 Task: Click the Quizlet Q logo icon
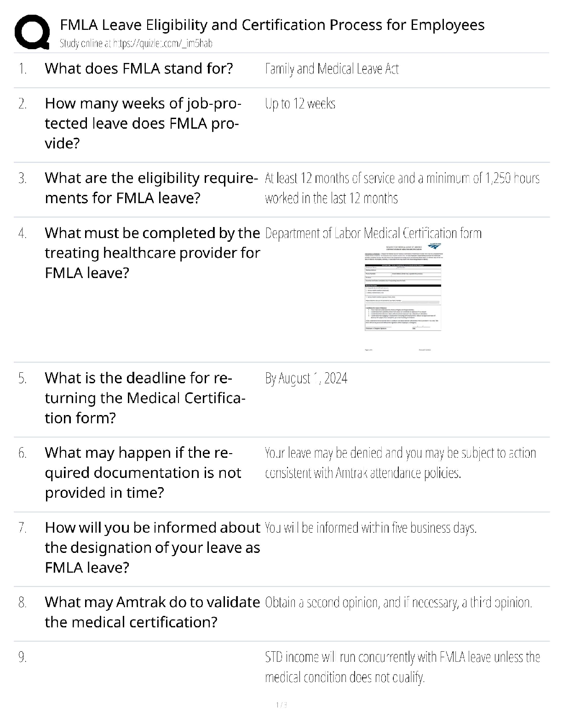32,32
